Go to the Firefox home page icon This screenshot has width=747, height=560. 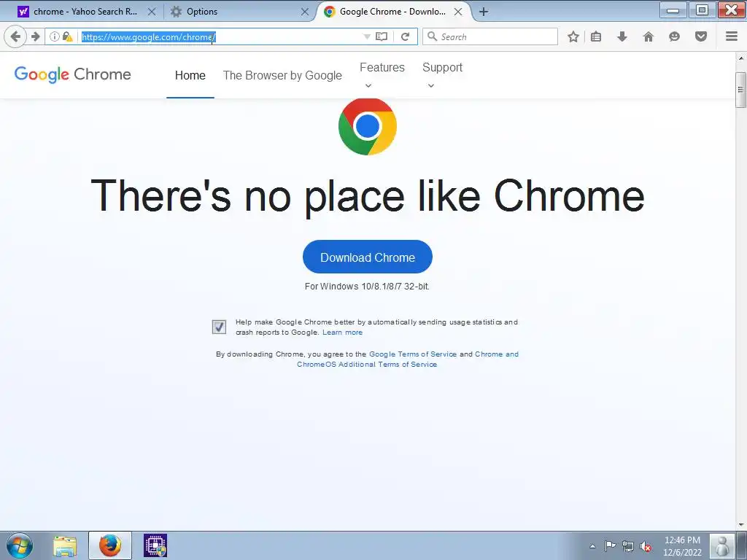point(649,36)
